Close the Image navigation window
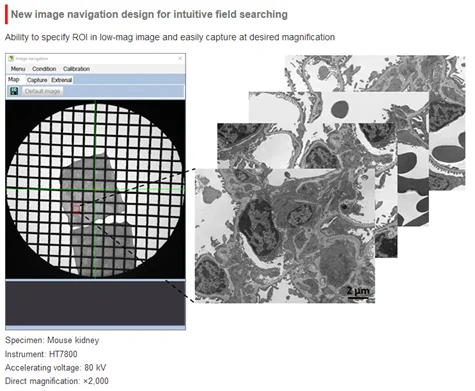 [x=180, y=58]
